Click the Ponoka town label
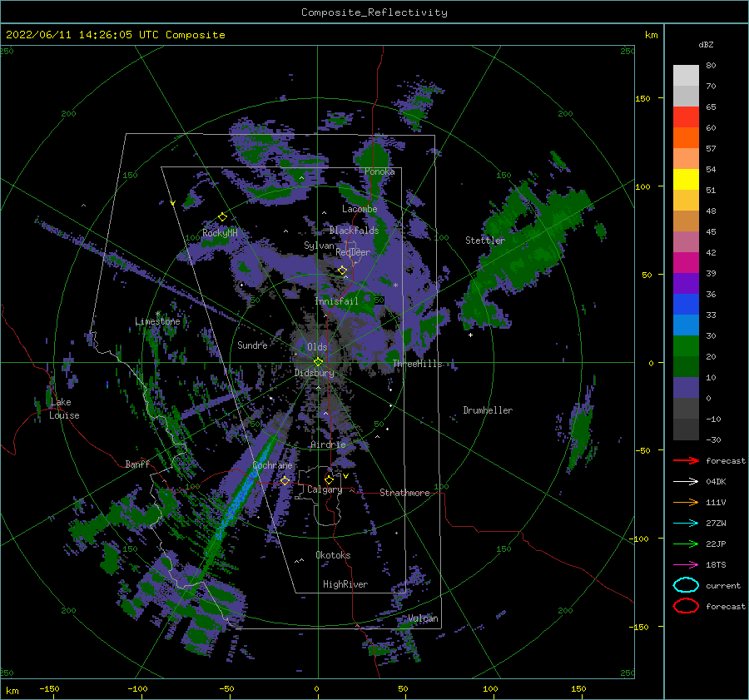749x700 pixels. pyautogui.click(x=379, y=171)
